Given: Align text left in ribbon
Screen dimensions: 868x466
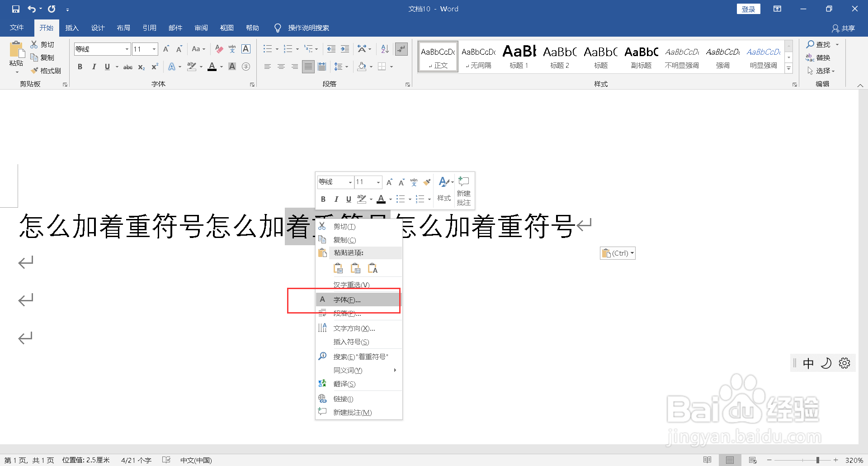Looking at the screenshot, I should point(268,67).
